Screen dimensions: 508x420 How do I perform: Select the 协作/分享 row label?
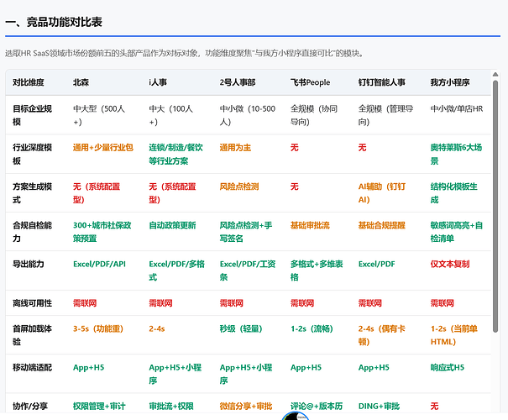click(30, 406)
